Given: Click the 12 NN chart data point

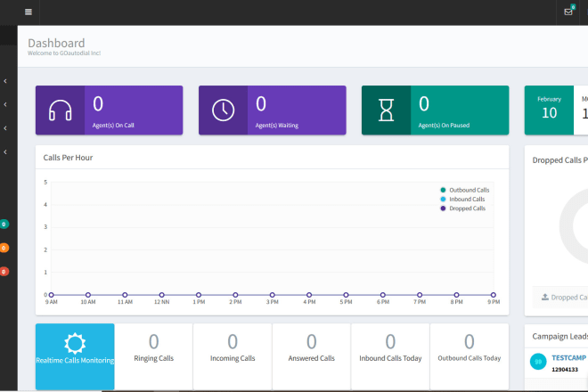Looking at the screenshot, I should click(161, 295).
